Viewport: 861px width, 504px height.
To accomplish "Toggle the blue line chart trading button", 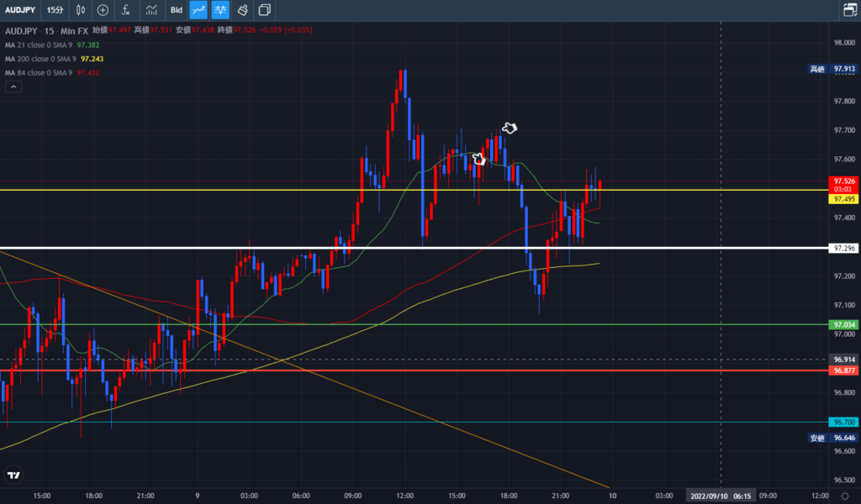I will 198,10.
